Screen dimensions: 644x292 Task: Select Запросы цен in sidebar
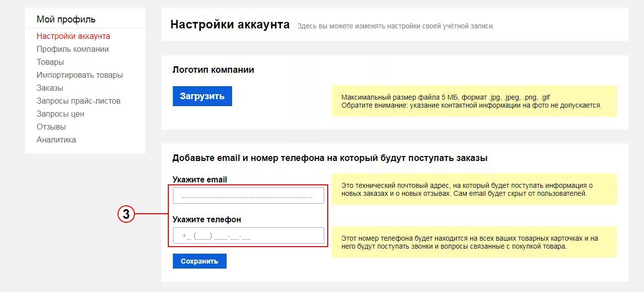[60, 114]
